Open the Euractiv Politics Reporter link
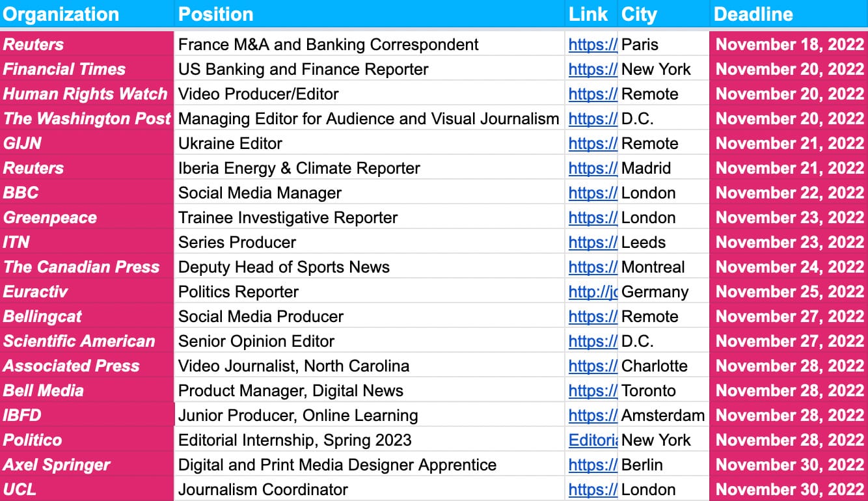This screenshot has height=501, width=868. 593,291
